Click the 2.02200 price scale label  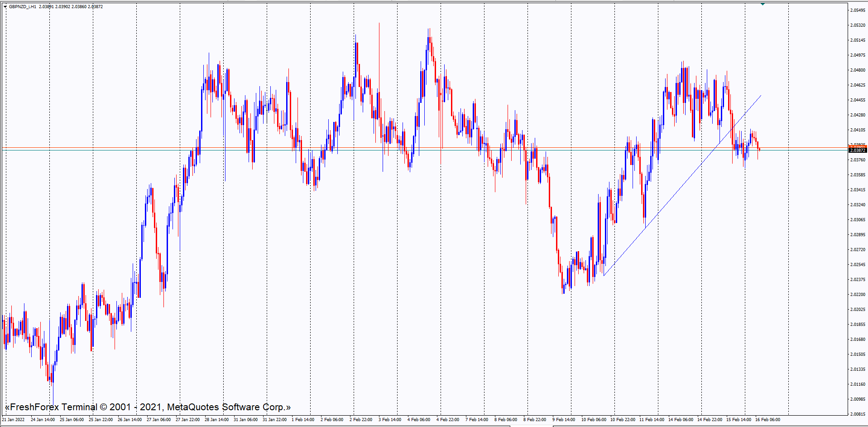tap(858, 295)
